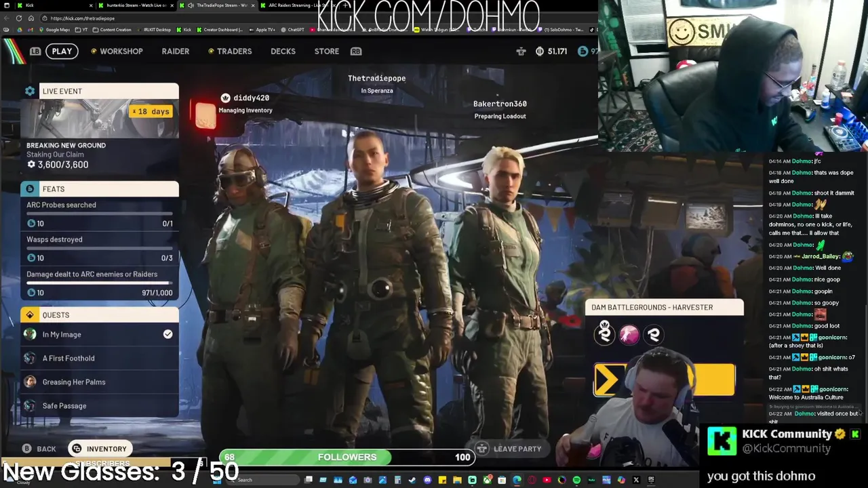
Task: Click the party invite icon near currency
Action: click(x=521, y=51)
